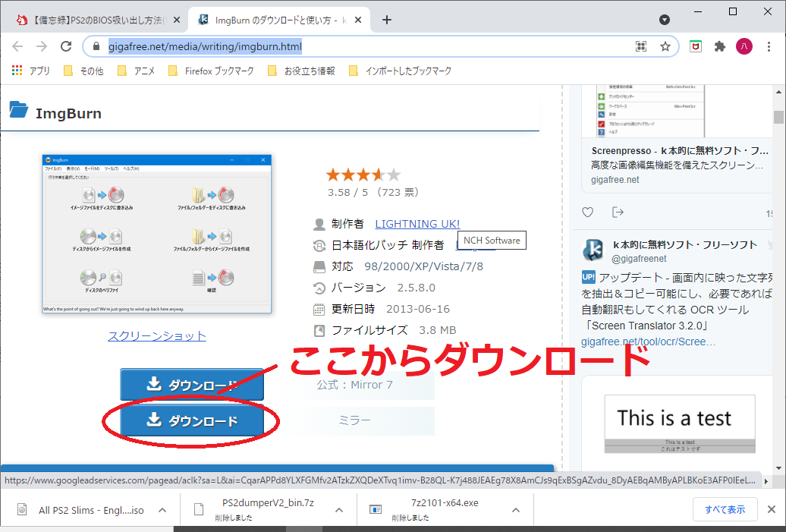Click the browser forward arrow
The width and height of the screenshot is (786, 532).
[42, 46]
